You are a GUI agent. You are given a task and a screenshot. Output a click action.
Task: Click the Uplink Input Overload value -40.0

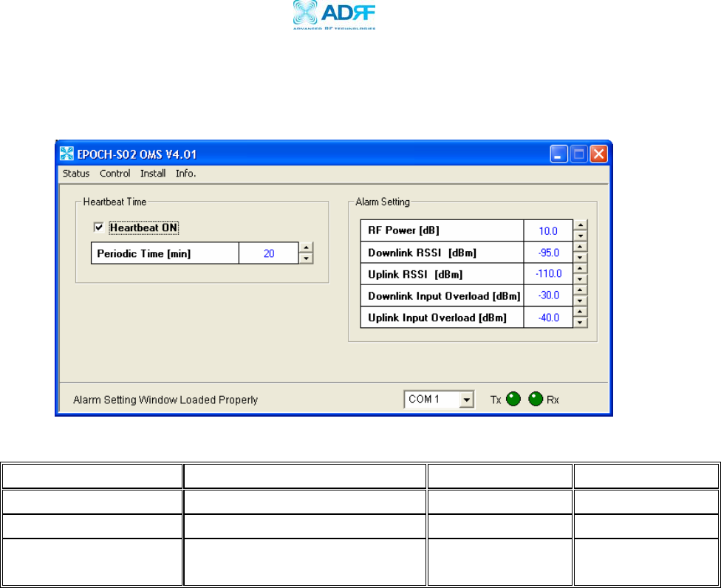click(548, 317)
